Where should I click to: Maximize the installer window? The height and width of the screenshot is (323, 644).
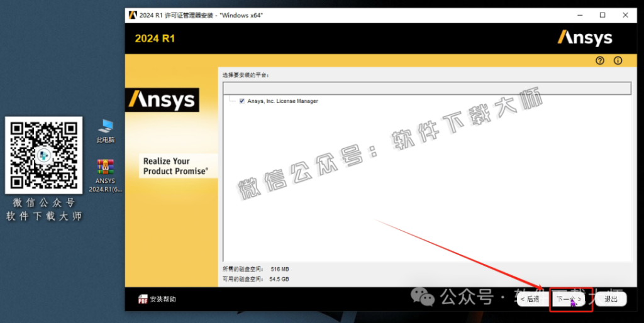[x=602, y=15]
